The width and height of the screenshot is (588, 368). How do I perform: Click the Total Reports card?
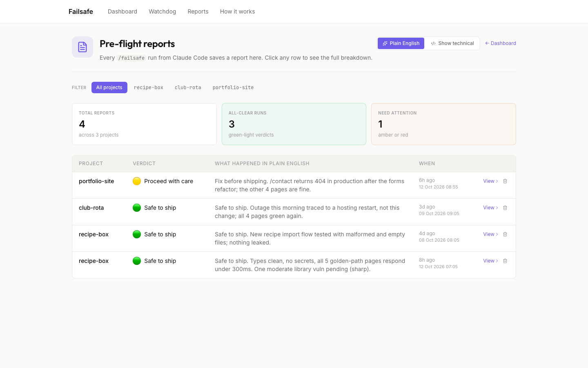[x=144, y=124]
